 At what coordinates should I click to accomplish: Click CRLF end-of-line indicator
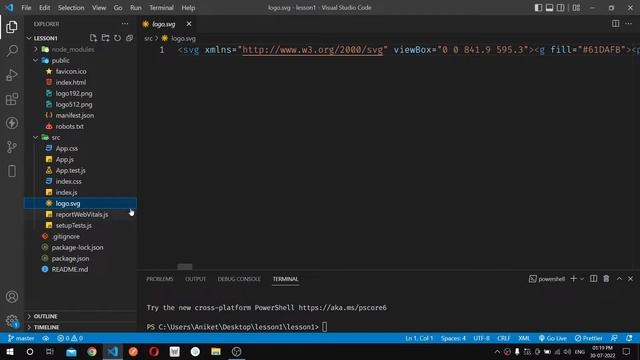(504, 338)
